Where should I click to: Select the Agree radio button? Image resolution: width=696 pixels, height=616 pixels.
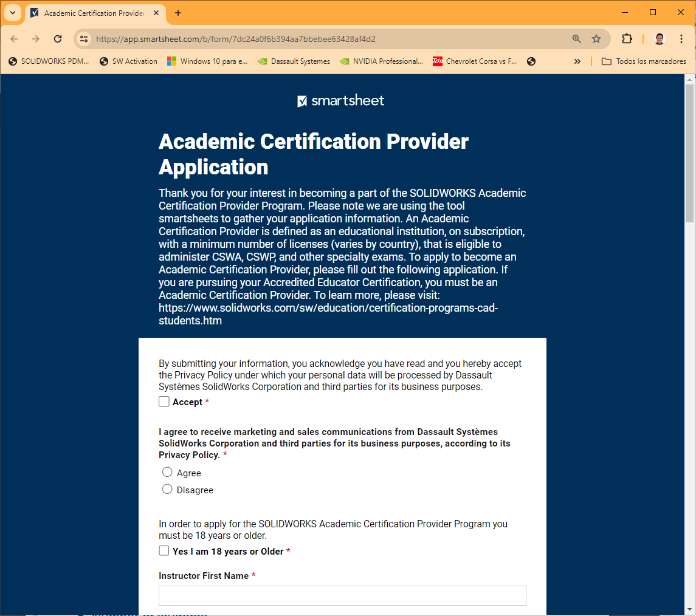coord(167,472)
